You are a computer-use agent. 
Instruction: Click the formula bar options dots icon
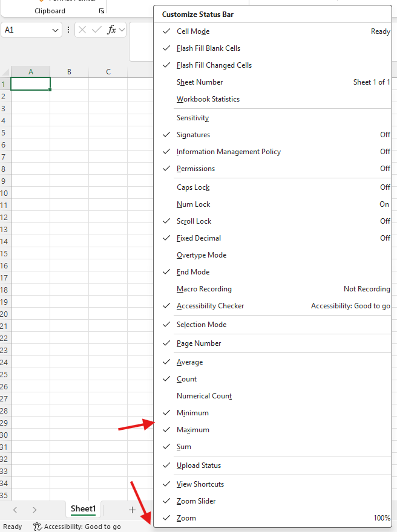(68, 30)
